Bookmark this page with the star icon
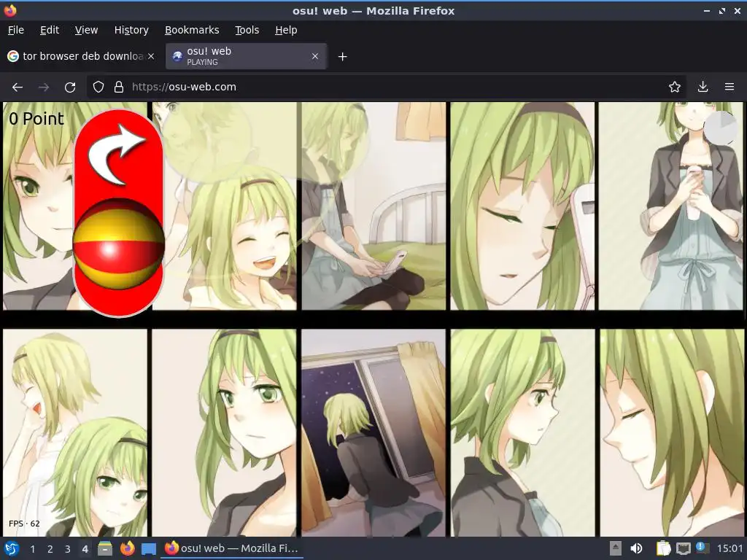This screenshot has width=747, height=560. (x=674, y=87)
